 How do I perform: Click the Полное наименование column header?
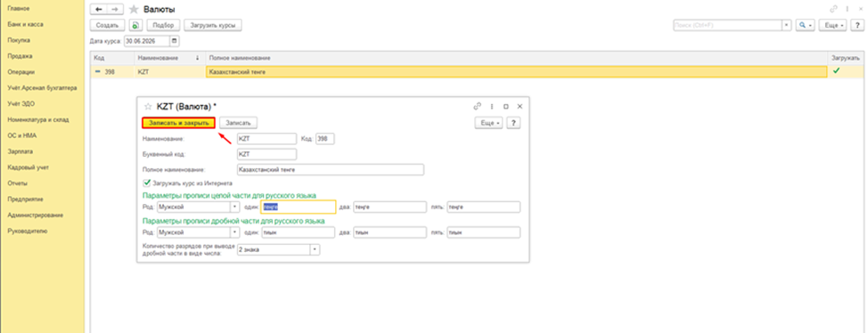(516, 58)
